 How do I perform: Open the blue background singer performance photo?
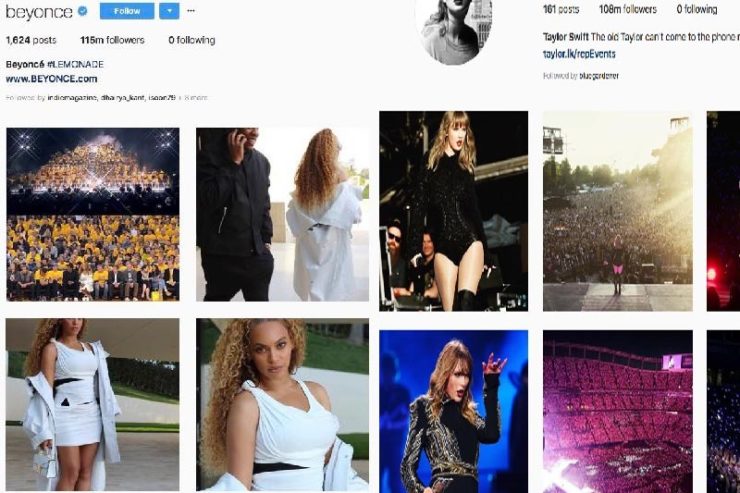pyautogui.click(x=454, y=411)
